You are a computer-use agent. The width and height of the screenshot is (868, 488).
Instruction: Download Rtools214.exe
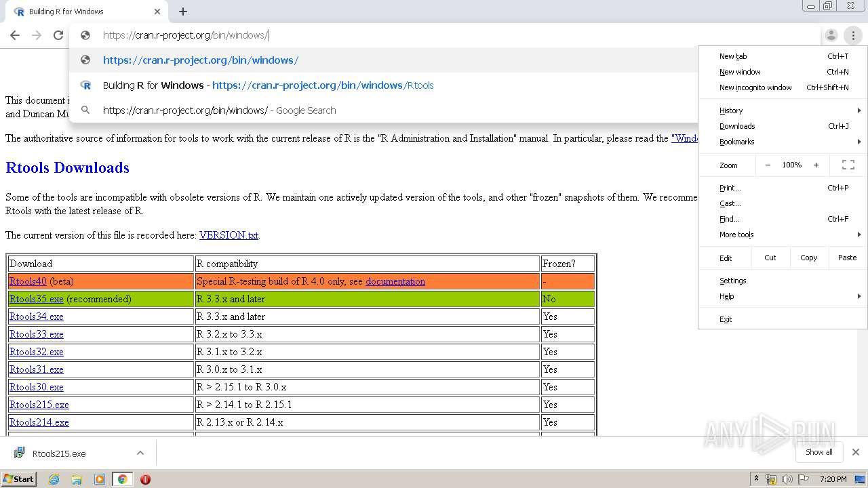(39, 422)
